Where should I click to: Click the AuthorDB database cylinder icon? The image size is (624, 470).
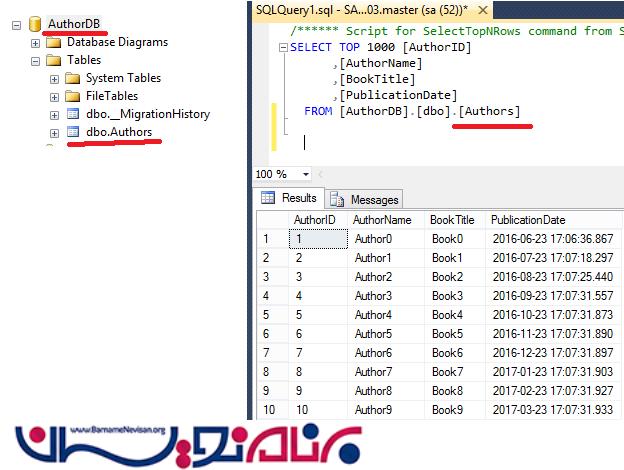click(x=35, y=24)
